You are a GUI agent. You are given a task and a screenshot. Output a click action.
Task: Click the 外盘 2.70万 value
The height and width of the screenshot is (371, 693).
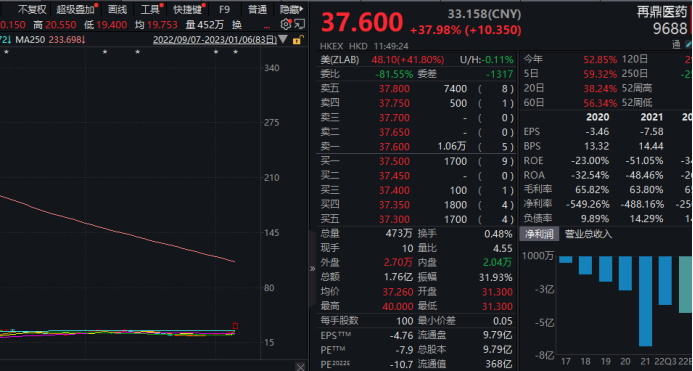pyautogui.click(x=398, y=263)
